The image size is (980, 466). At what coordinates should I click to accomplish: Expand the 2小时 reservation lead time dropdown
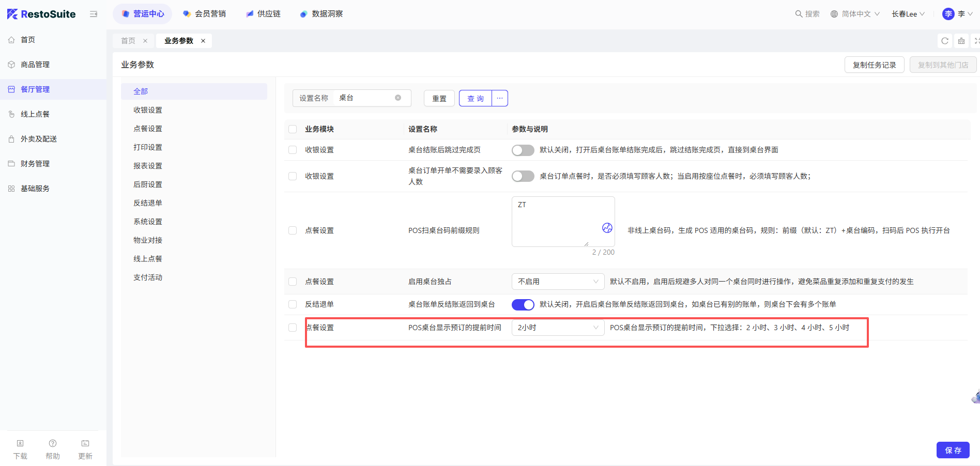[558, 328]
